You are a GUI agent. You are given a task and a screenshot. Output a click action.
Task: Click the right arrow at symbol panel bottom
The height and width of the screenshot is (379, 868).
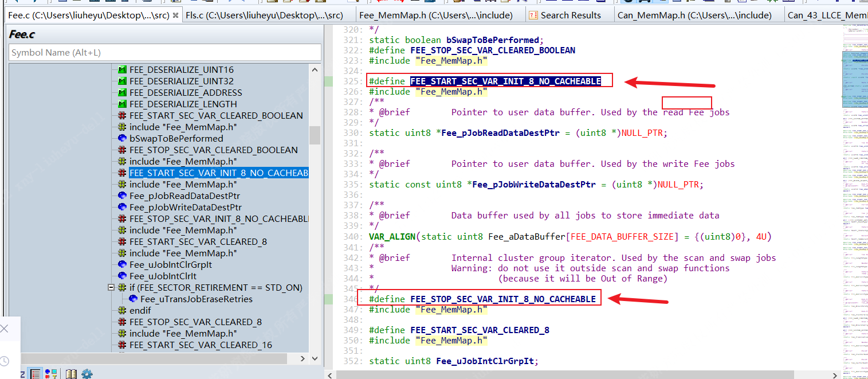tap(303, 358)
